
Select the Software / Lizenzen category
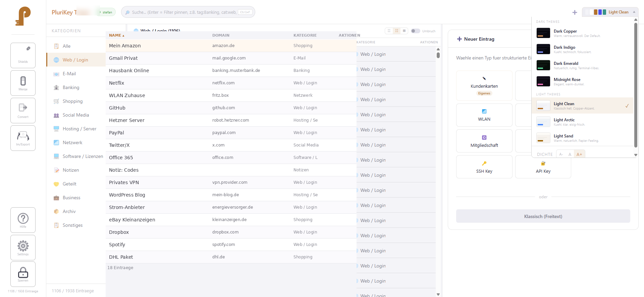coord(76,156)
